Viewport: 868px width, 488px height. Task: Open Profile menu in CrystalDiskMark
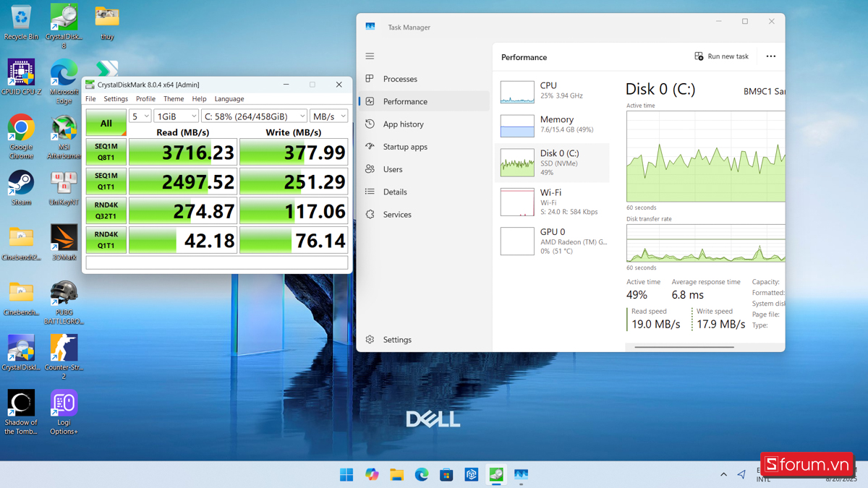145,99
